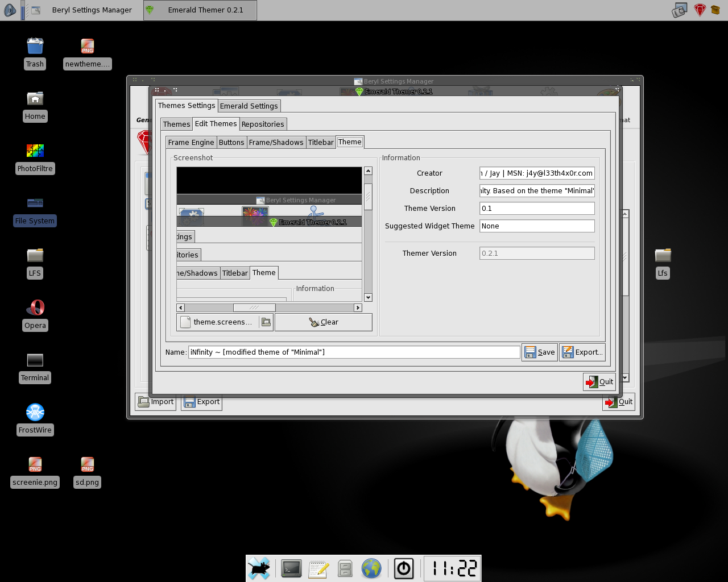This screenshot has width=728, height=582.
Task: Open the Frame Engine tab
Action: point(191,142)
